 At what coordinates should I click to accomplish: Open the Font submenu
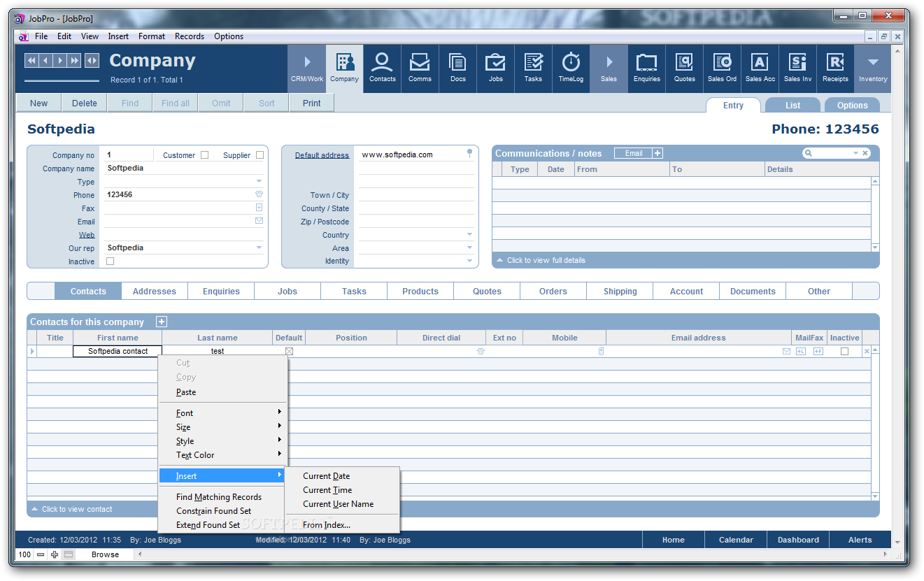(222, 413)
